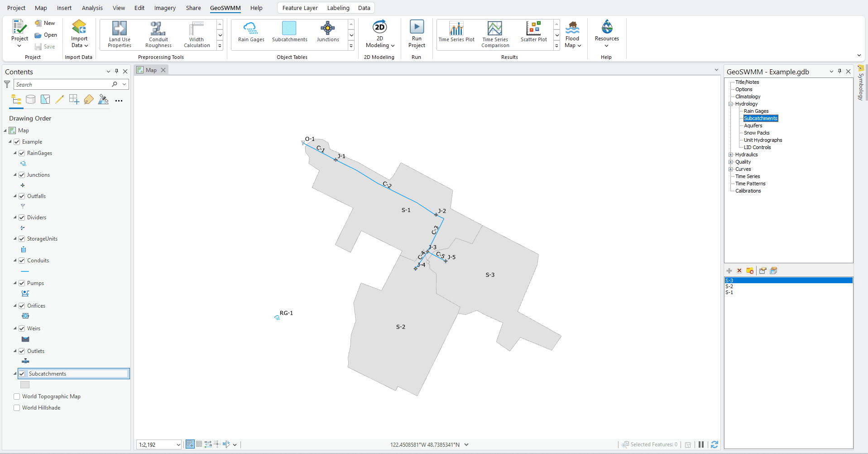Enable the World Topographic Map layer
Image resolution: width=868 pixels, height=454 pixels.
(x=17, y=396)
